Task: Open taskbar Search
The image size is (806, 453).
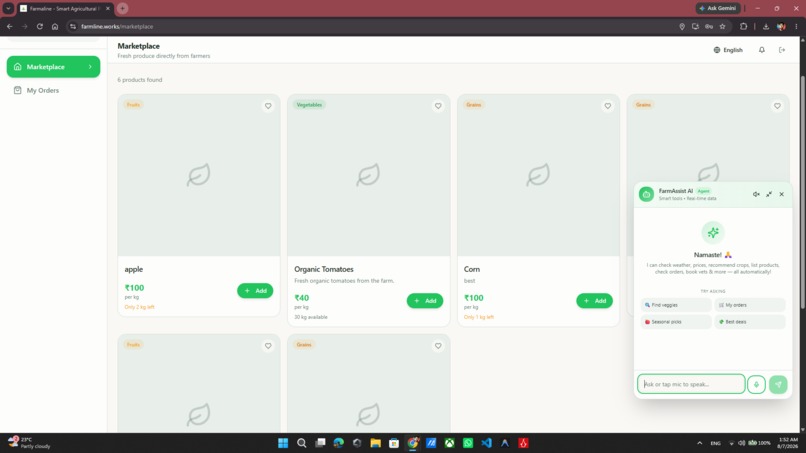Action: point(302,443)
